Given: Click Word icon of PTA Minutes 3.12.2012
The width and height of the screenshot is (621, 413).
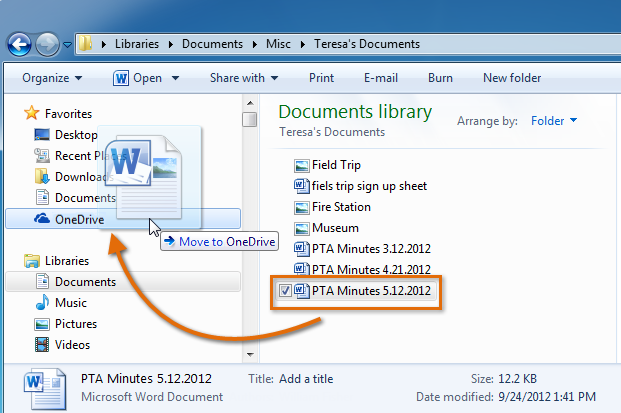Looking at the screenshot, I should point(301,249).
